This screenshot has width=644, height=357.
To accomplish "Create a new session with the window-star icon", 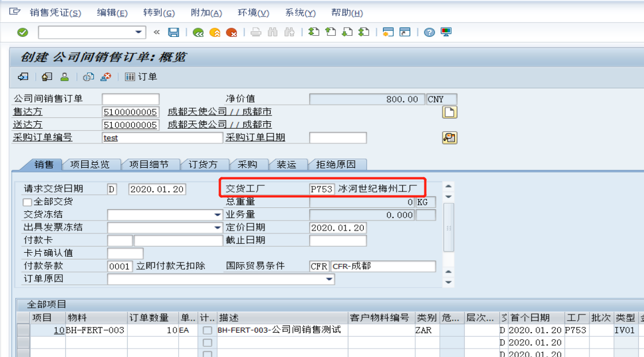I will pos(388,32).
